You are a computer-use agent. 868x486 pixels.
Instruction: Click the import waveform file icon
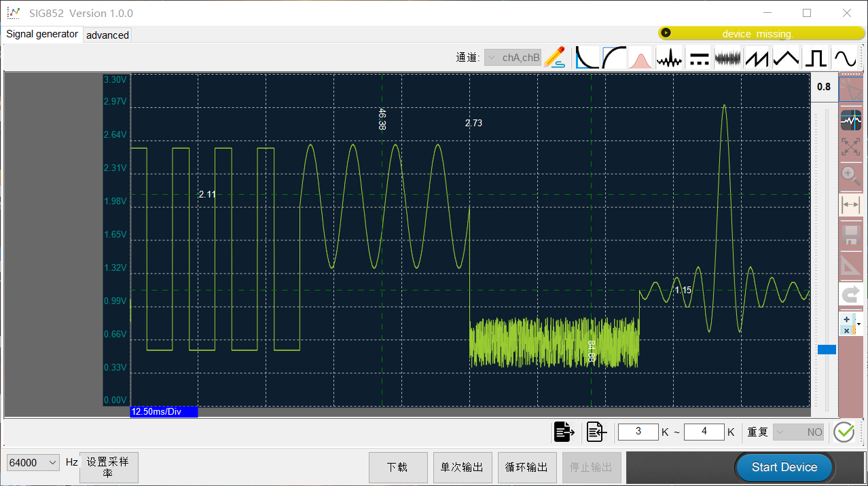tap(596, 432)
